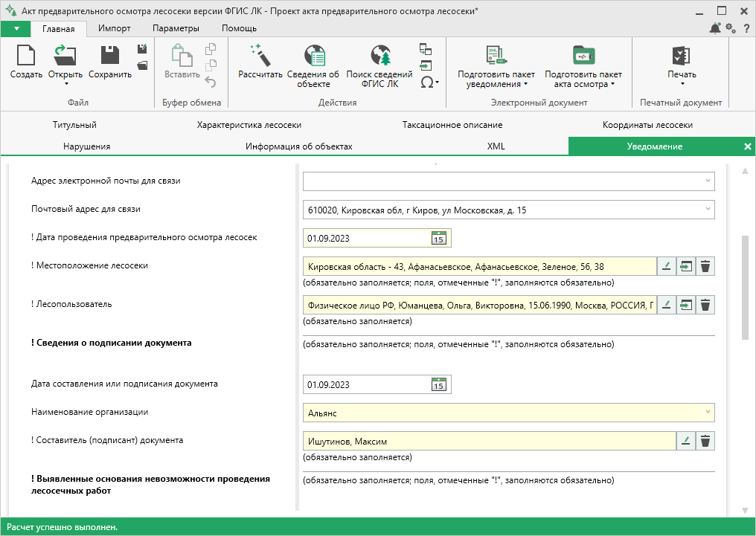This screenshot has height=536, width=756.
Task: Import data into Лесопользователь field
Action: [x=685, y=305]
